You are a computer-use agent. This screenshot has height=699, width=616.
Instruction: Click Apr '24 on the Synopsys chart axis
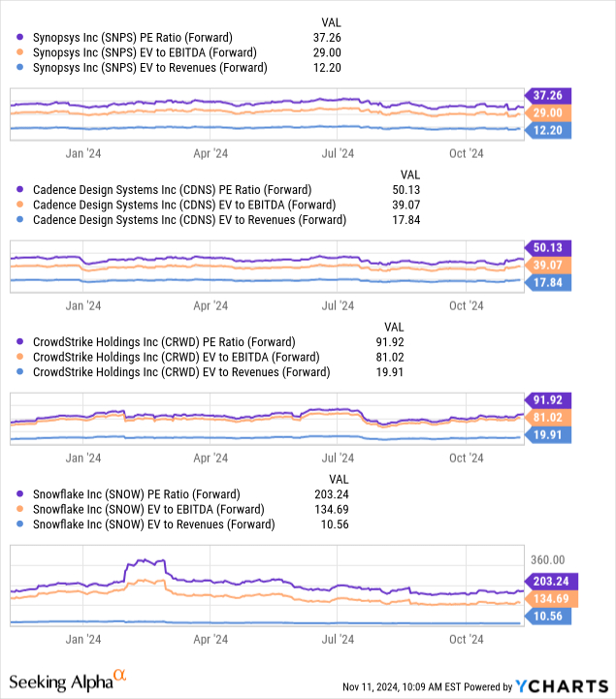pyautogui.click(x=211, y=152)
